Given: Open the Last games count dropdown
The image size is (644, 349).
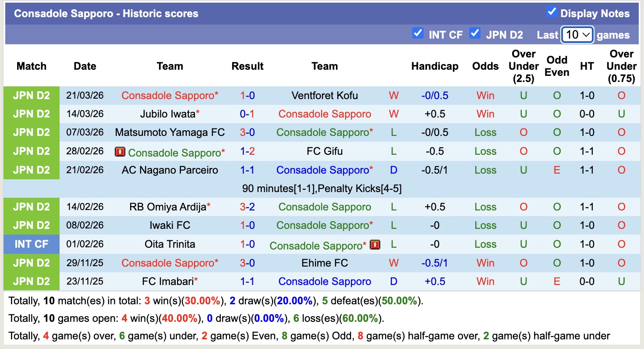Looking at the screenshot, I should (577, 35).
